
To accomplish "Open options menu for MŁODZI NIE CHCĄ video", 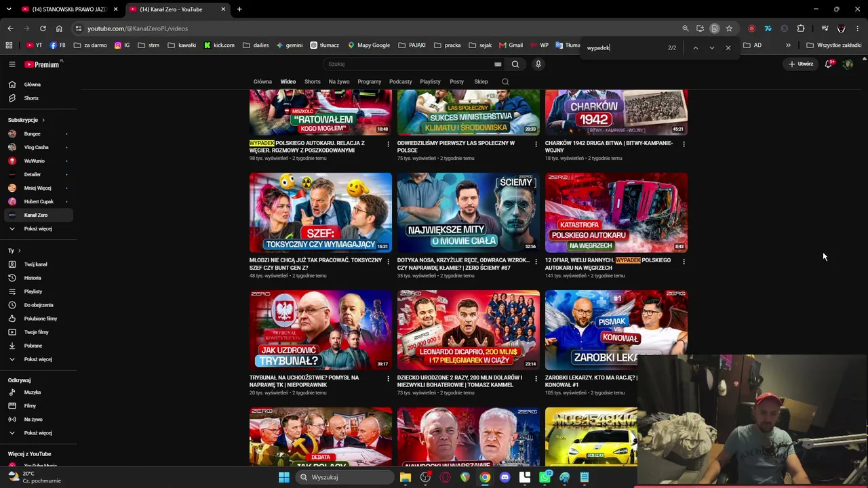I will click(x=388, y=261).
